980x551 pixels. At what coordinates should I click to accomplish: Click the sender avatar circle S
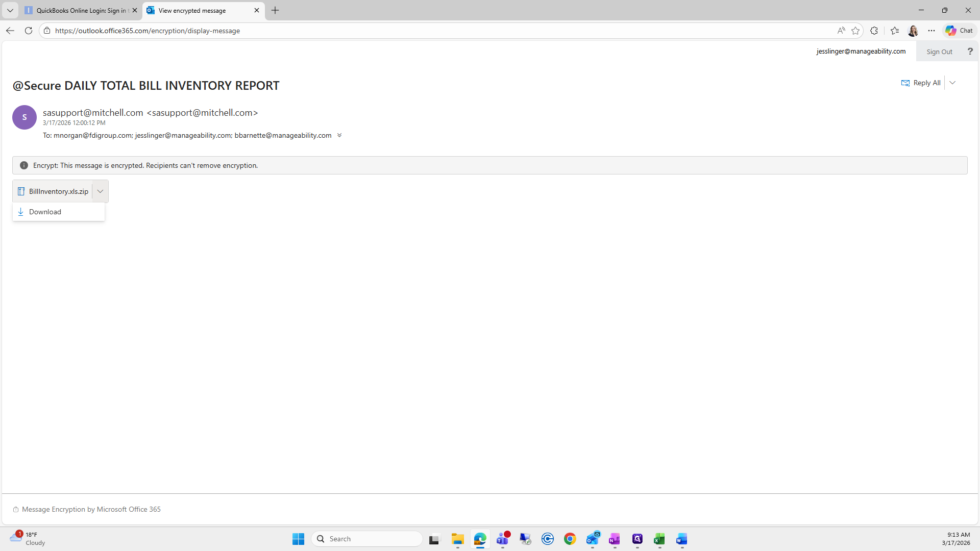tap(24, 117)
